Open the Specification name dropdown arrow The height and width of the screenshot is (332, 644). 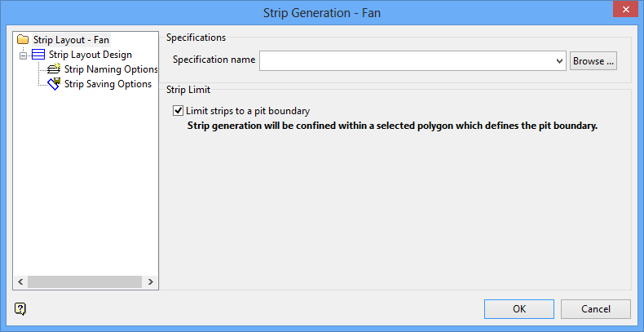click(559, 60)
